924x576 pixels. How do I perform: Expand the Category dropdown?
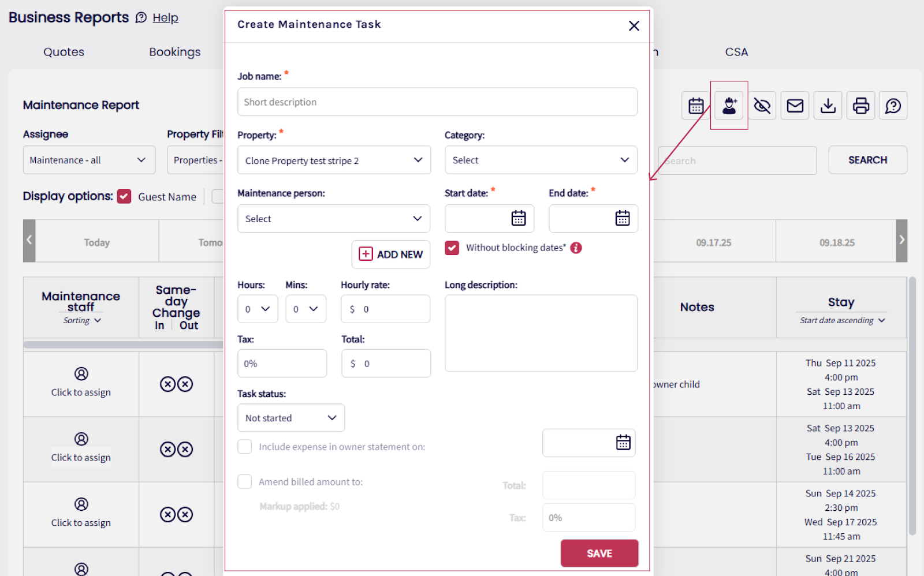tap(541, 160)
